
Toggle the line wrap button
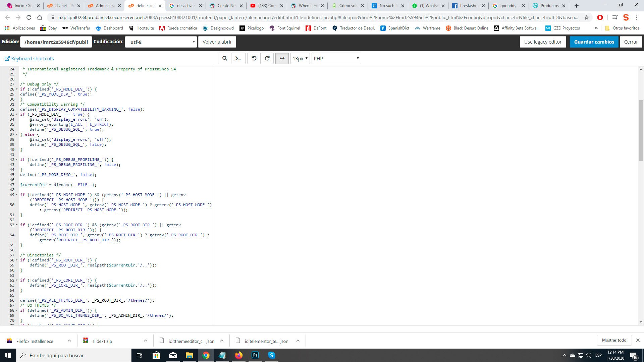(x=282, y=58)
